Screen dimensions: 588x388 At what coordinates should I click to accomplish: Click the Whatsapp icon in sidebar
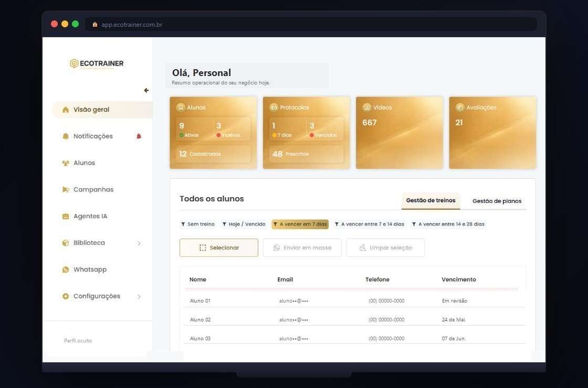point(66,270)
